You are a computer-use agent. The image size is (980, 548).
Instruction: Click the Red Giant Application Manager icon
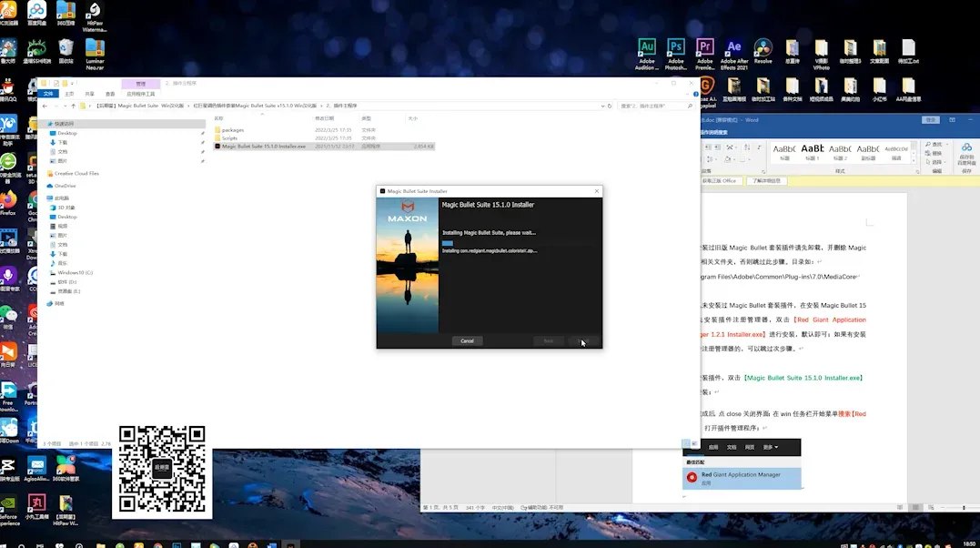pos(692,477)
